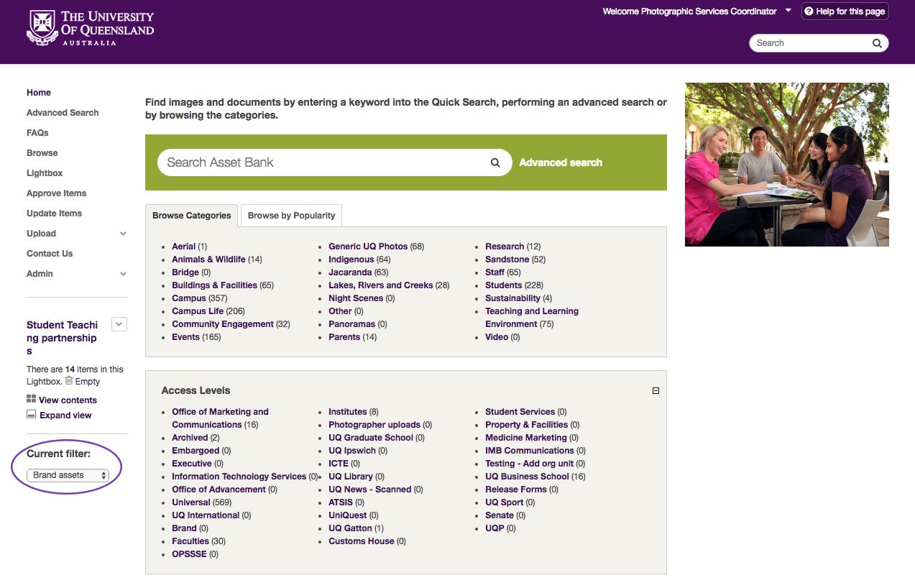
Task: Open the Video category
Action: (x=497, y=337)
